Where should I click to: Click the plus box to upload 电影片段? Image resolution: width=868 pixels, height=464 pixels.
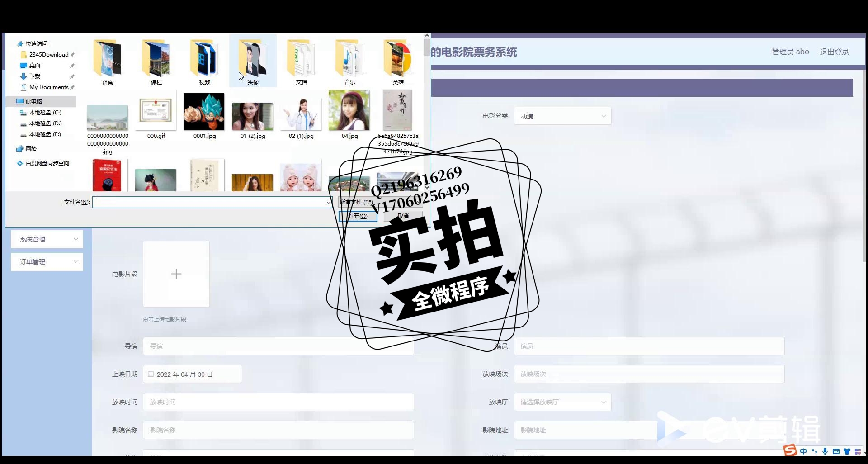click(176, 274)
